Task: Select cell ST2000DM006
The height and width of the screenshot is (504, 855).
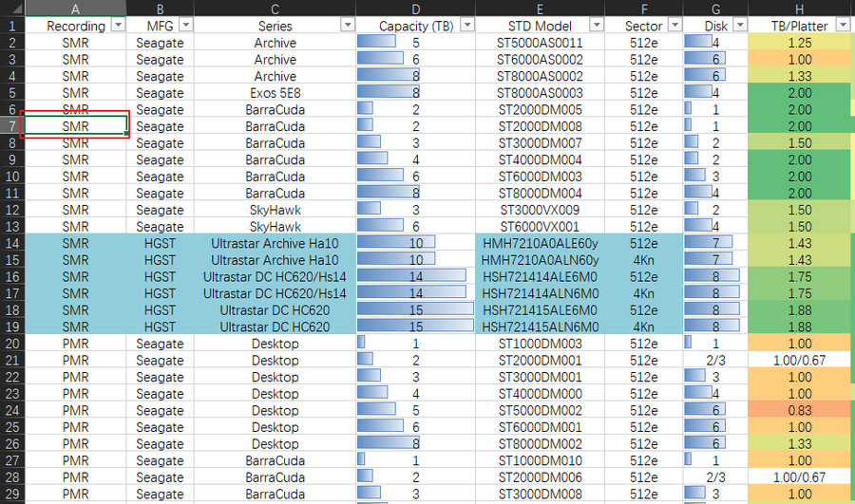Action: click(540, 476)
